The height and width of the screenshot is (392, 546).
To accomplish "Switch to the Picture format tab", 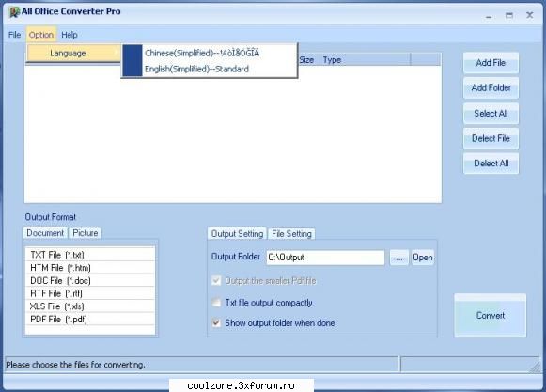I will [86, 233].
